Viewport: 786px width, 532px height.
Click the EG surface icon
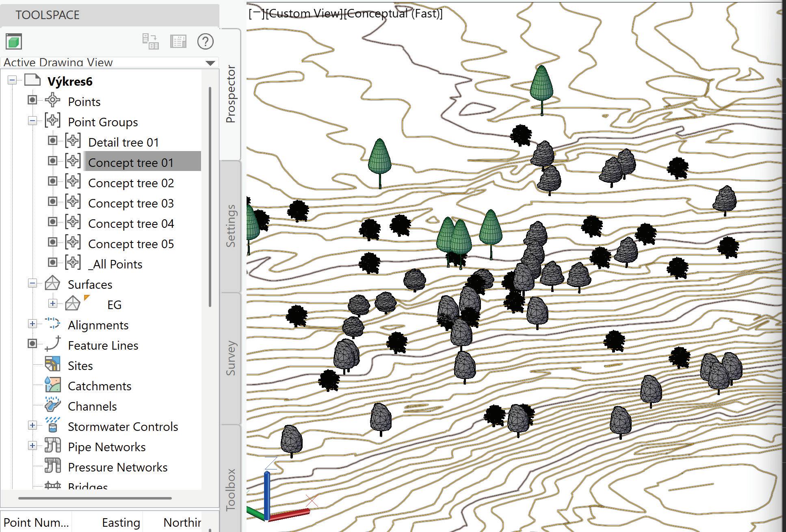pos(73,304)
